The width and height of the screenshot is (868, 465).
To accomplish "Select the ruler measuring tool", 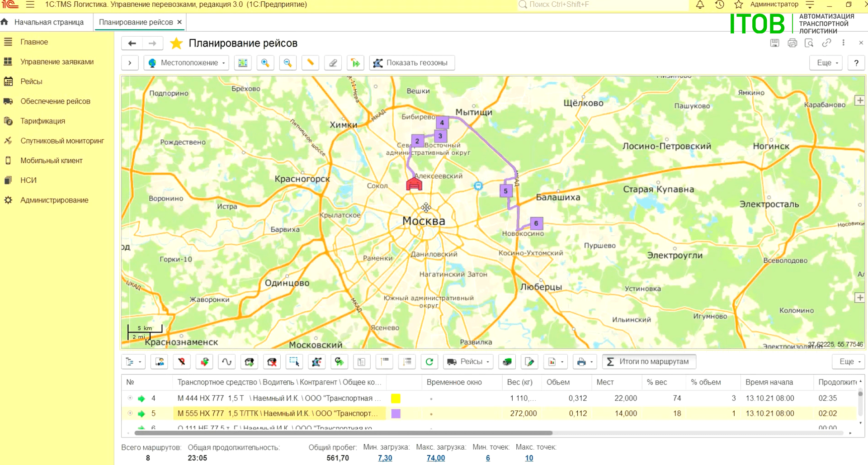I will [311, 63].
